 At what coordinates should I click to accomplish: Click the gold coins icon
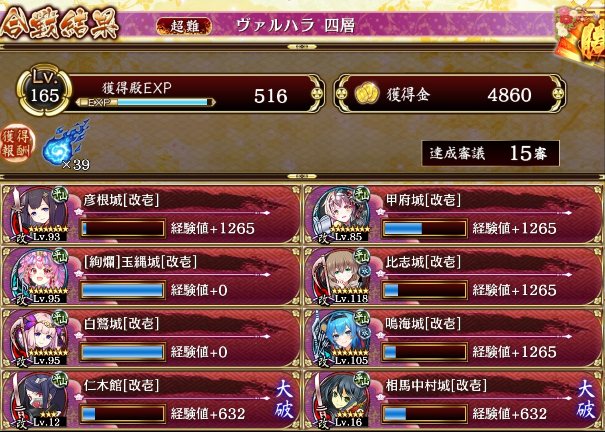point(367,93)
